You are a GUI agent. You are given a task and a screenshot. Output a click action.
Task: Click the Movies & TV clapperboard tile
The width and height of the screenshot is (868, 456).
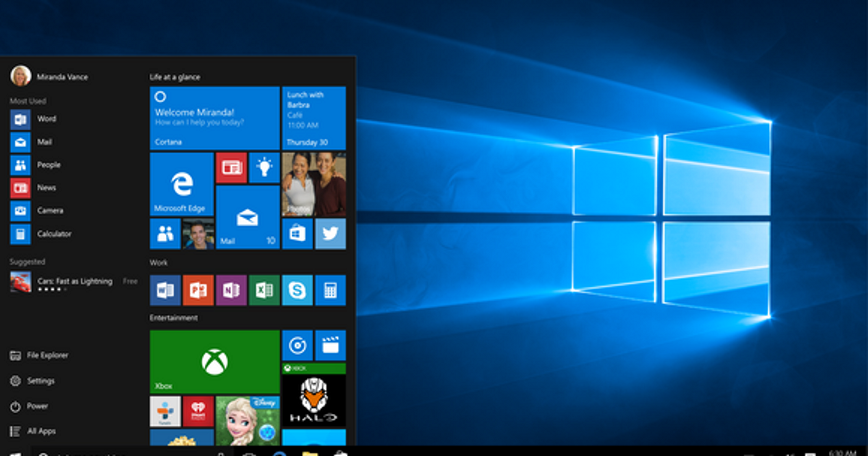tap(330, 345)
